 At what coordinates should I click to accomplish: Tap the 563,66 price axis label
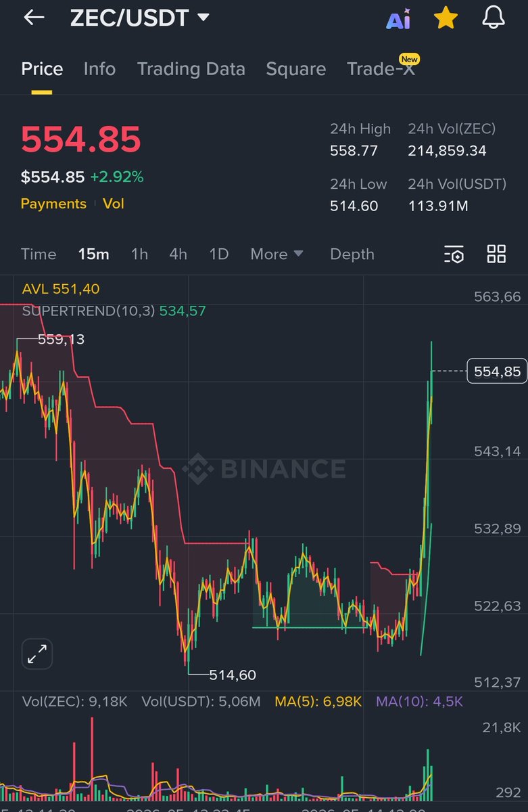[x=498, y=296]
